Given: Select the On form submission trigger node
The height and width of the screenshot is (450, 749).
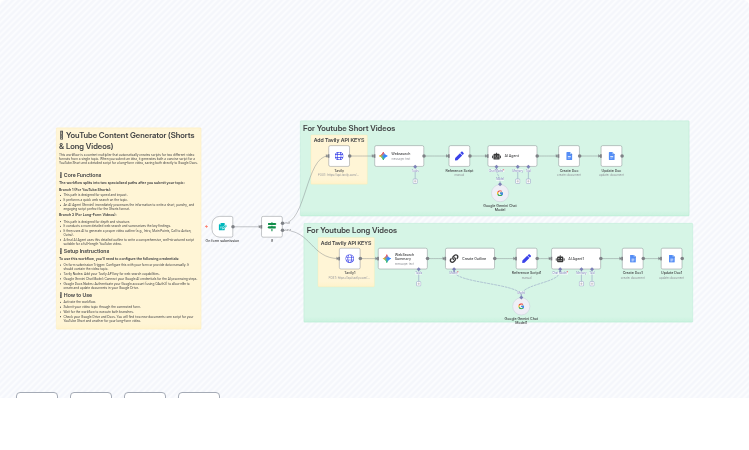Looking at the screenshot, I should click(x=222, y=227).
